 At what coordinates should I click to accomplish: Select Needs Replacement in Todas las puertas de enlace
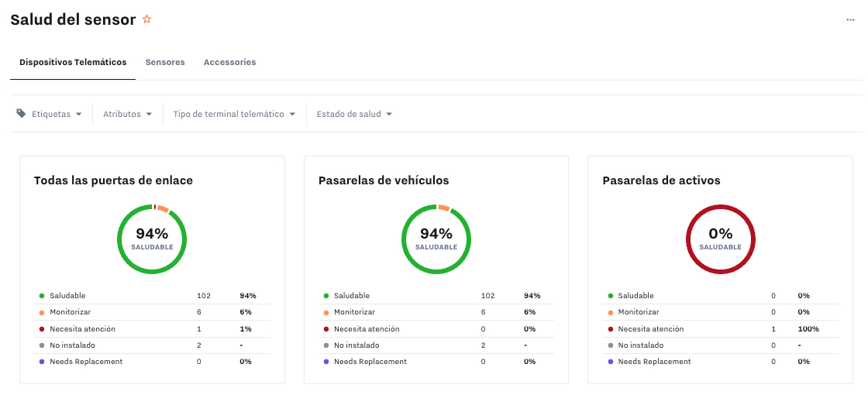click(x=152, y=361)
